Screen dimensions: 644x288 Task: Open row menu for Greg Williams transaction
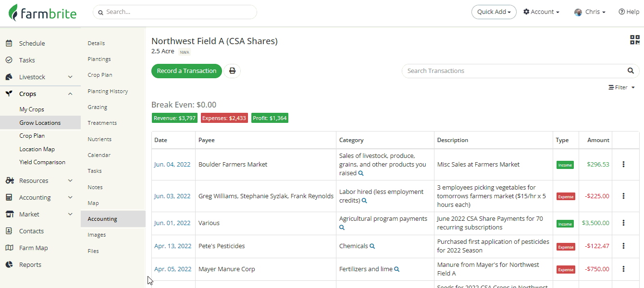point(623,196)
